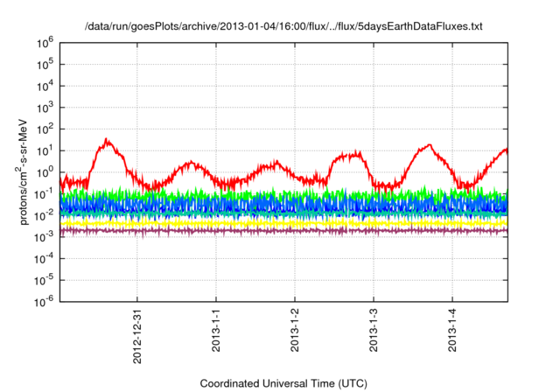
Task: Click the red curve peak near 2013-1-4
Action: (x=429, y=145)
